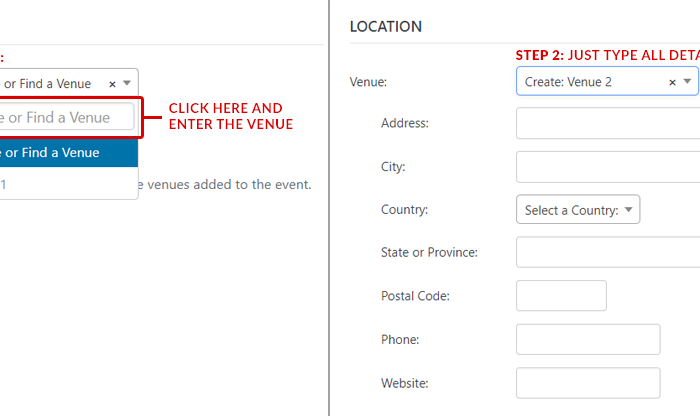Expand the Select a Country dropdown
This screenshot has width=700, height=416.
[577, 210]
